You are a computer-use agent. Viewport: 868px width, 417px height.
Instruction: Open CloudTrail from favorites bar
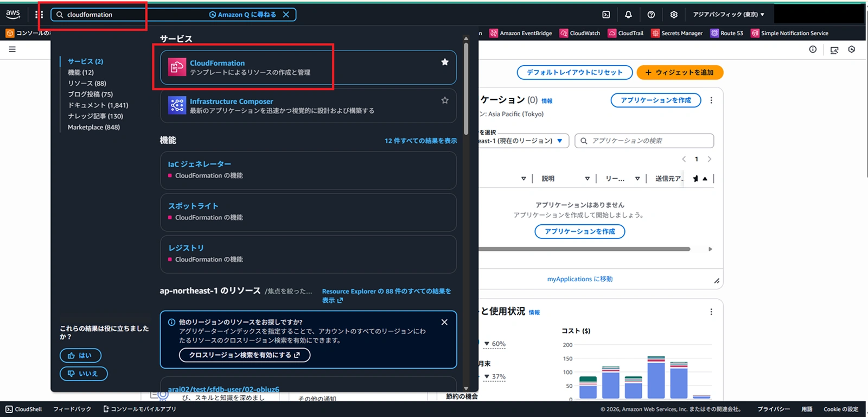pyautogui.click(x=626, y=33)
